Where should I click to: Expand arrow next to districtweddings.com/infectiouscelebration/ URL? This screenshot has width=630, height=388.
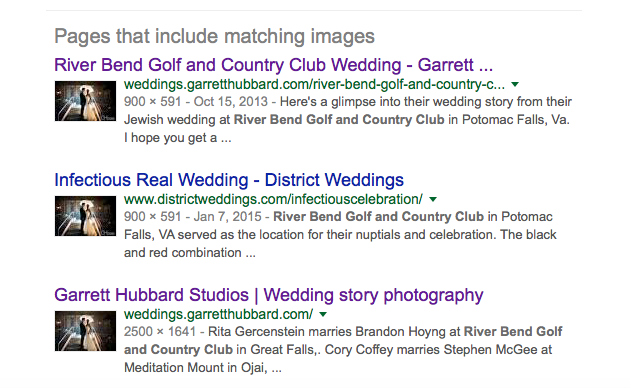433,200
